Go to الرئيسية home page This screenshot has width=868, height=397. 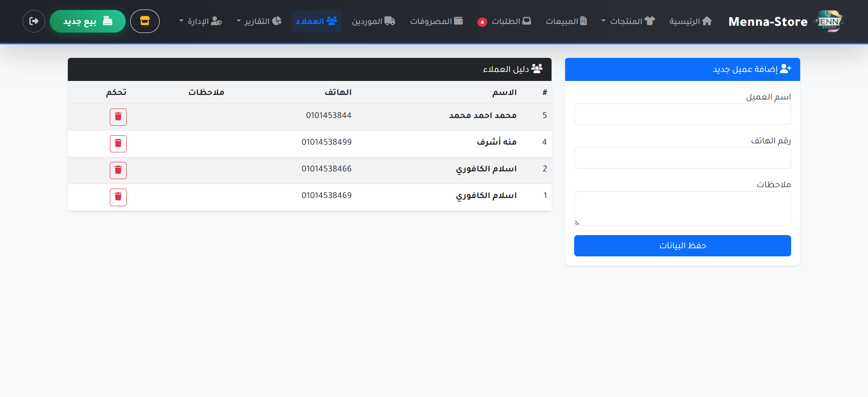pos(691,21)
